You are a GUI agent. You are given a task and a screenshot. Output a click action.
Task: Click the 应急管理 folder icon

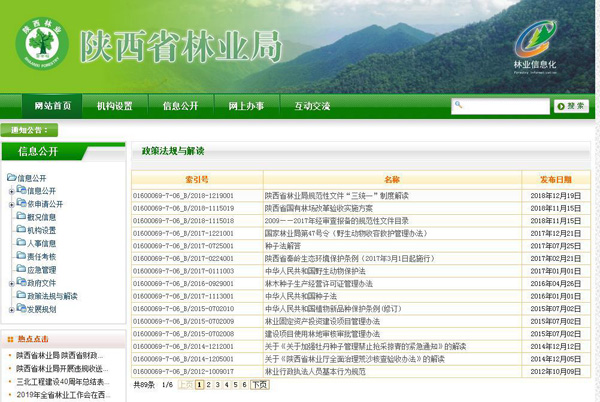[x=20, y=270]
